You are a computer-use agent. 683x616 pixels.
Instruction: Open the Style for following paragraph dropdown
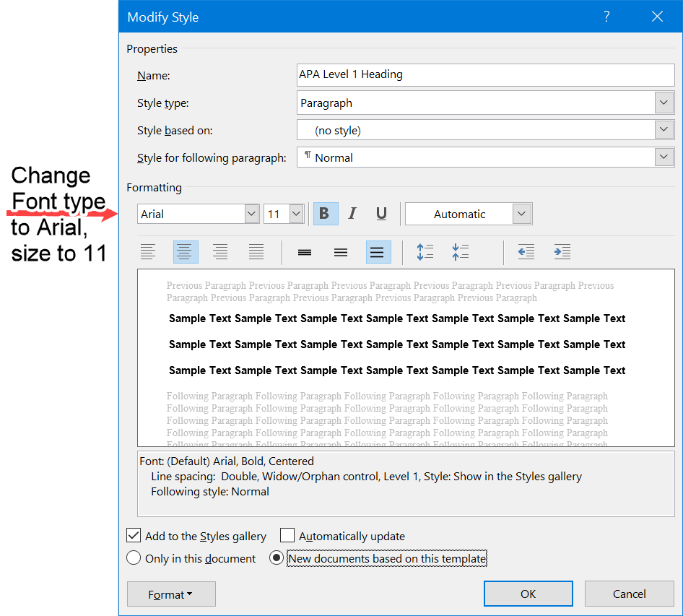point(664,157)
